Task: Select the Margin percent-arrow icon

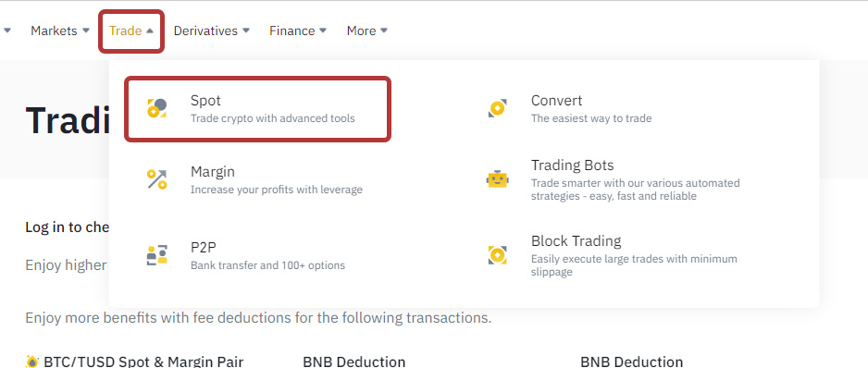Action: (156, 179)
